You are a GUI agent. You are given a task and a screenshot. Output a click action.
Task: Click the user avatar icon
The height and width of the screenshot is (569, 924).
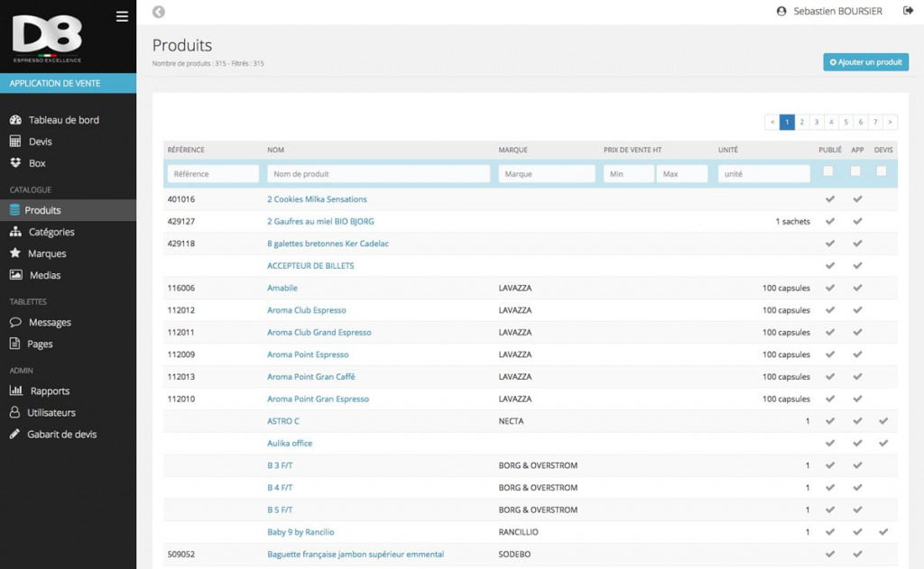[781, 11]
